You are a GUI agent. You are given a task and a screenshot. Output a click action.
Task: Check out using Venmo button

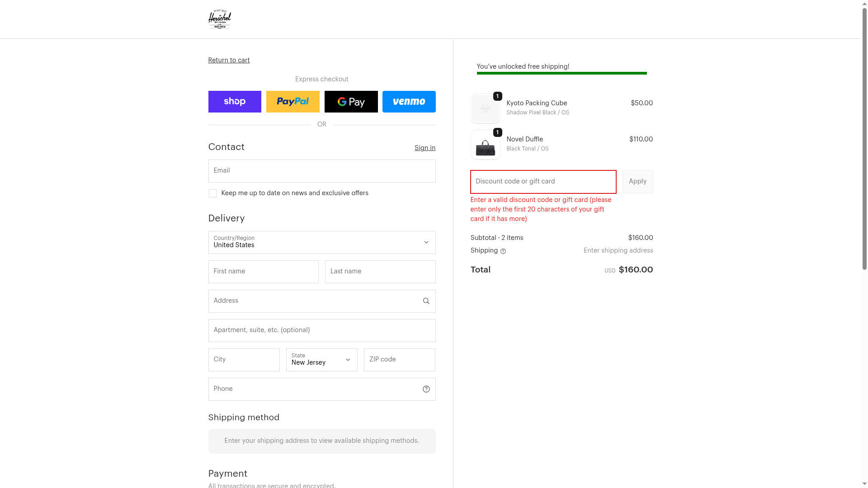point(409,102)
